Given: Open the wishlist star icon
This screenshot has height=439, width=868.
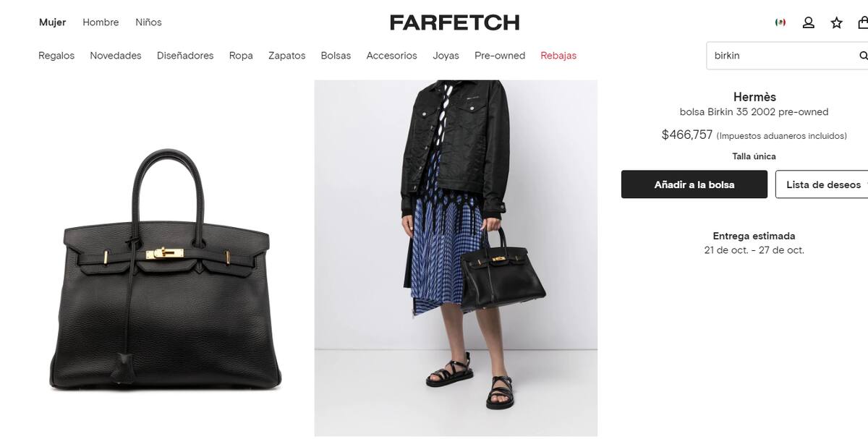Looking at the screenshot, I should pyautogui.click(x=837, y=22).
